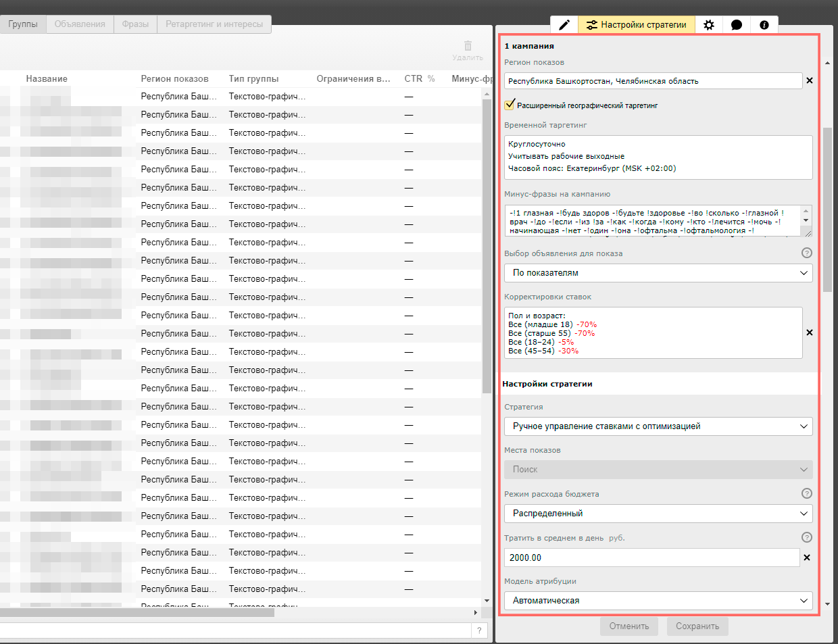Toggle Расширенный географический таргетинг checkbox
Viewport: 838px width, 644px height.
[510, 105]
